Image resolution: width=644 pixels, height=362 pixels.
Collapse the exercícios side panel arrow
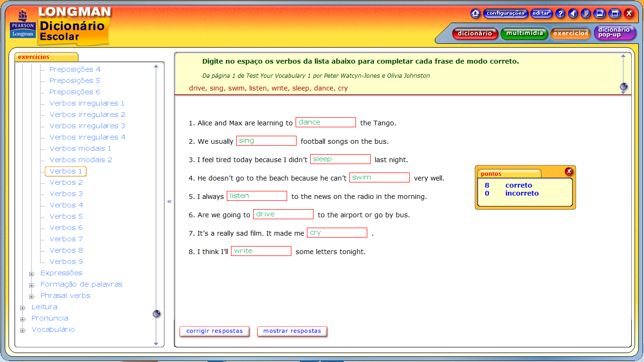click(x=169, y=202)
